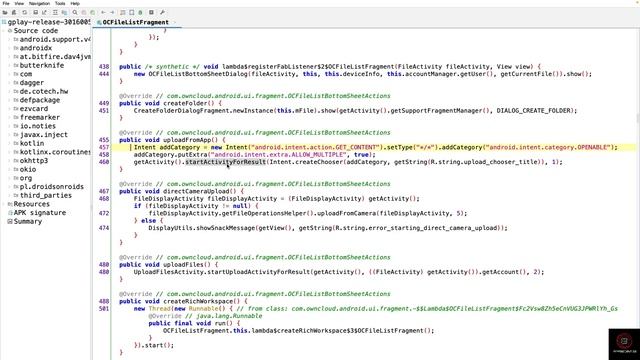Click the code editor vertical scrollbar
The image size is (640, 360).
(x=638, y=194)
